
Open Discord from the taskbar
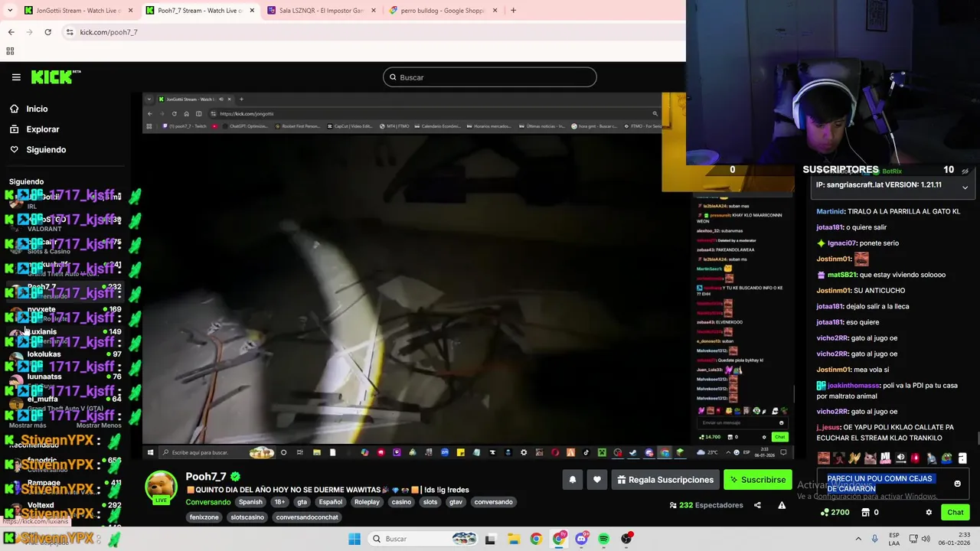click(581, 539)
